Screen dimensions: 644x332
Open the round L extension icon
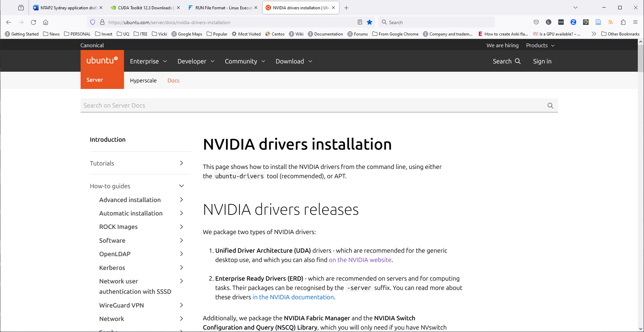(549, 22)
